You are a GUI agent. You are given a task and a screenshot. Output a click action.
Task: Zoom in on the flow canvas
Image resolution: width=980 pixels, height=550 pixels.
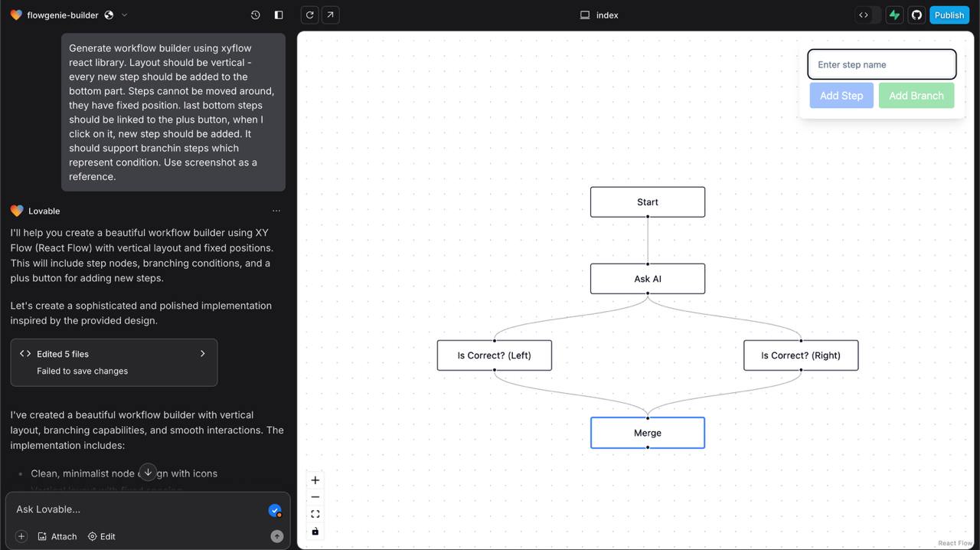pos(315,480)
